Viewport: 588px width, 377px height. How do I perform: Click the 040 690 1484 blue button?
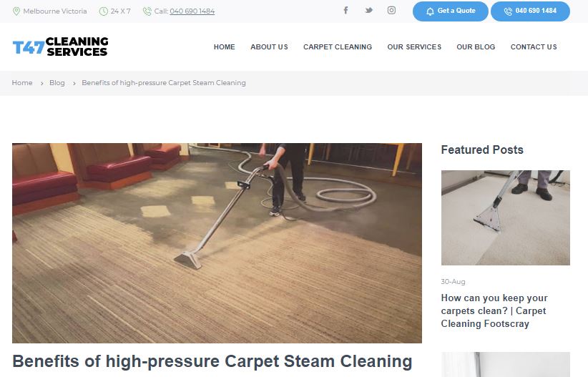(530, 11)
